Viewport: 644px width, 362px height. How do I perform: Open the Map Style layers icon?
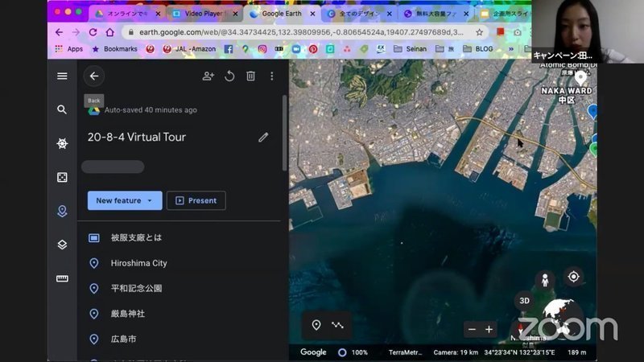[x=62, y=245]
